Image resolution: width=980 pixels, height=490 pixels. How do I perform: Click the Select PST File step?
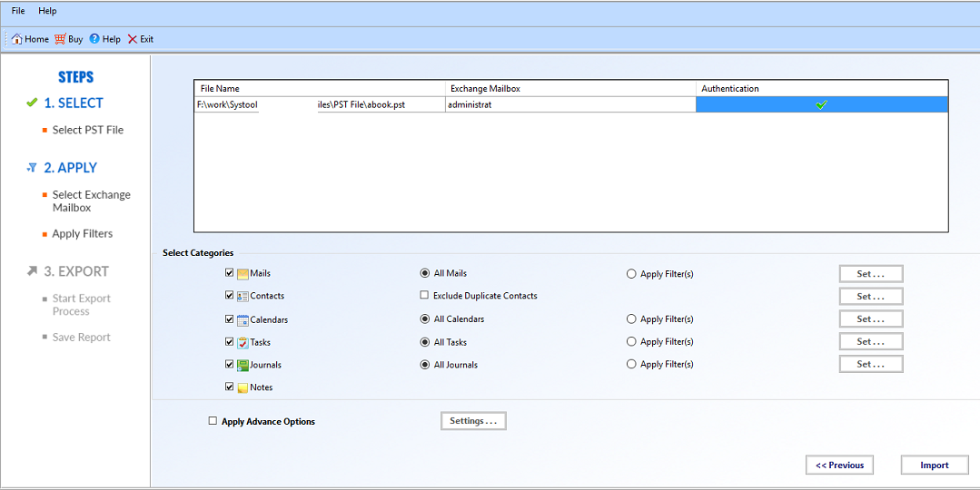coord(88,130)
